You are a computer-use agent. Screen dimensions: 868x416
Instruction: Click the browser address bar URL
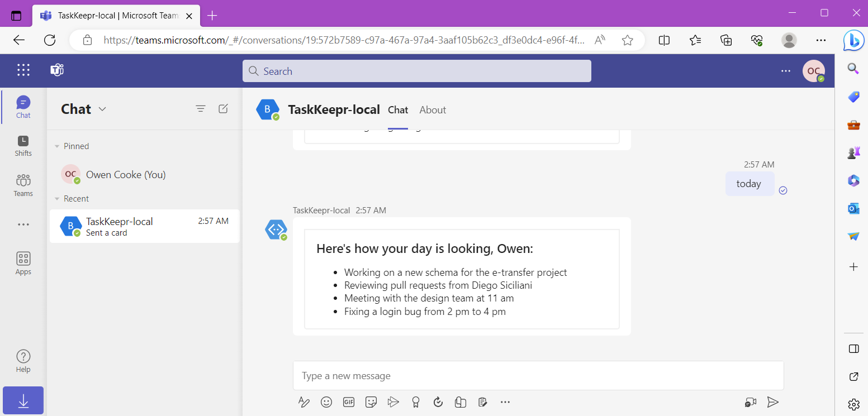[344, 40]
